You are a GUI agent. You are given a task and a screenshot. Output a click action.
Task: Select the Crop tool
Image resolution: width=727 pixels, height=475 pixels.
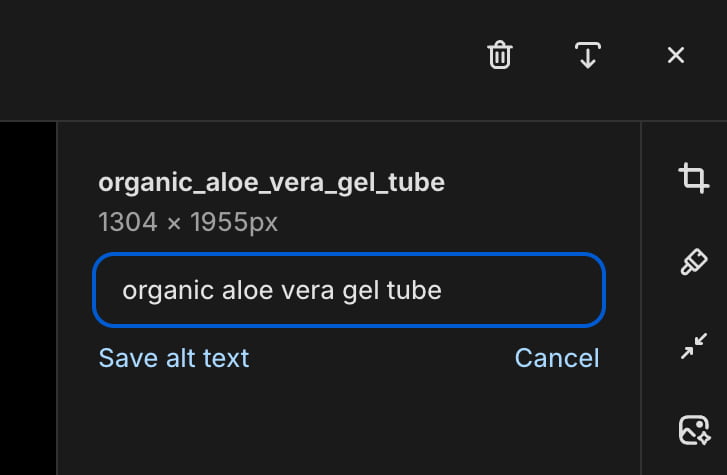(x=694, y=178)
